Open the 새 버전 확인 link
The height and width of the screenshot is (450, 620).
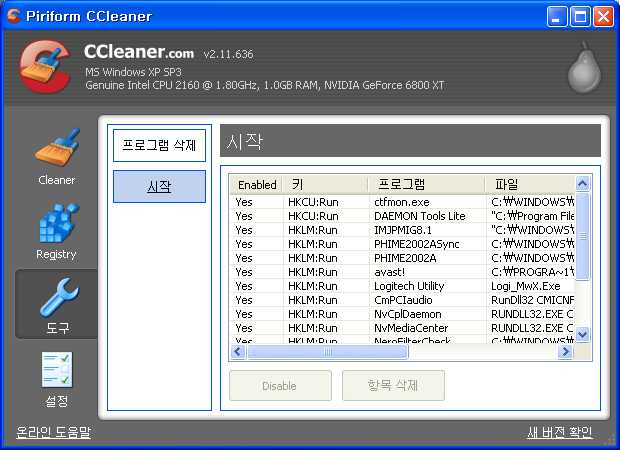point(559,432)
